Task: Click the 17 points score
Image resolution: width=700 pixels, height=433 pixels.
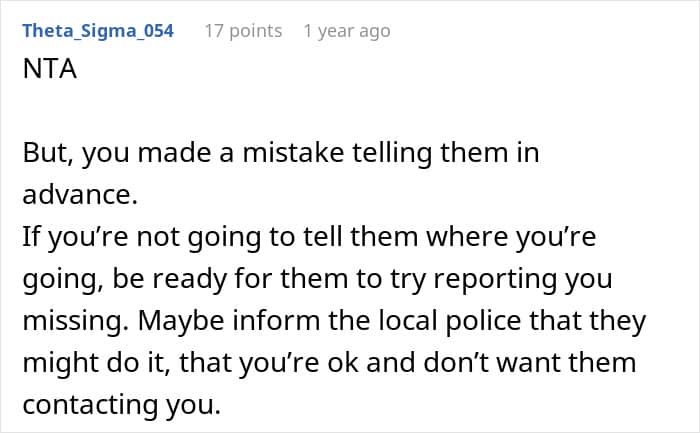Action: (x=243, y=31)
